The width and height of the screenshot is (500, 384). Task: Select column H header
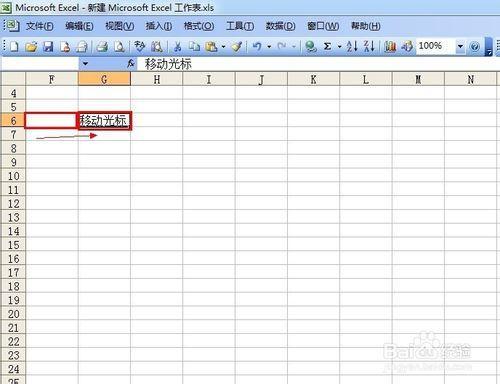pyautogui.click(x=157, y=79)
